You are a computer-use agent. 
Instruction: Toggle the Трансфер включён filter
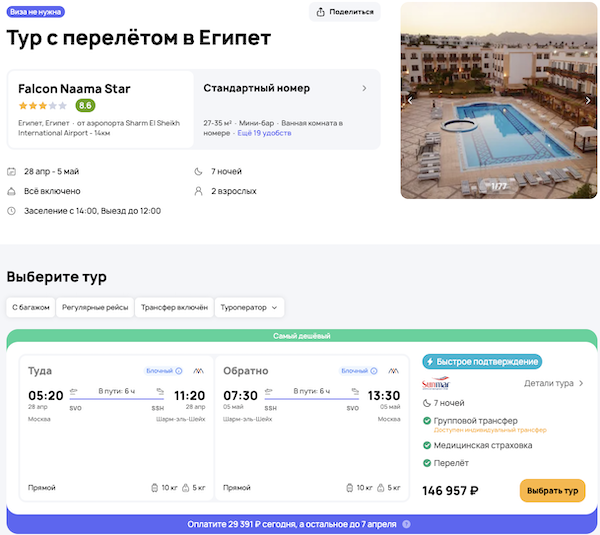(x=174, y=308)
